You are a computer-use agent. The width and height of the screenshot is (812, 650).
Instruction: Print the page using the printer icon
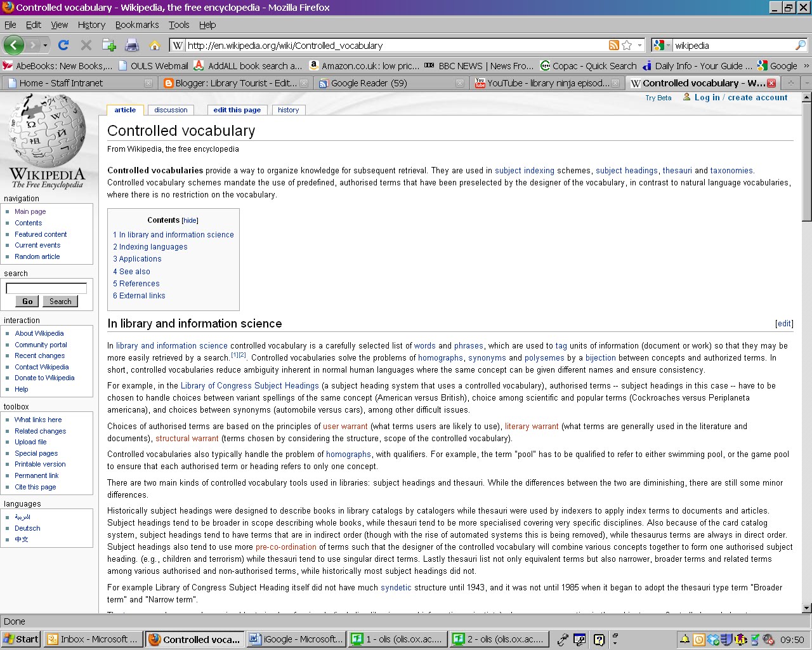132,45
